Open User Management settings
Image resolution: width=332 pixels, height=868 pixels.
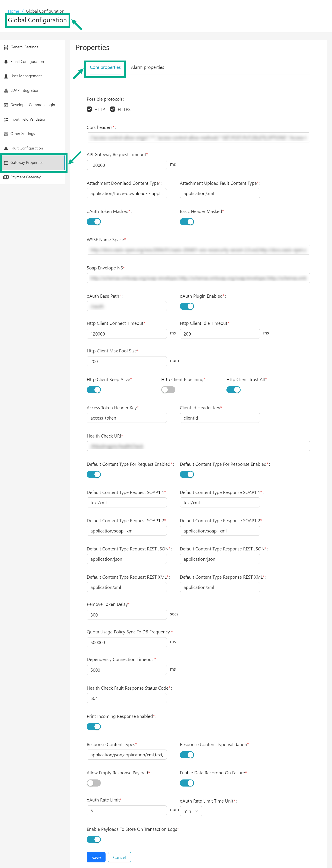27,76
